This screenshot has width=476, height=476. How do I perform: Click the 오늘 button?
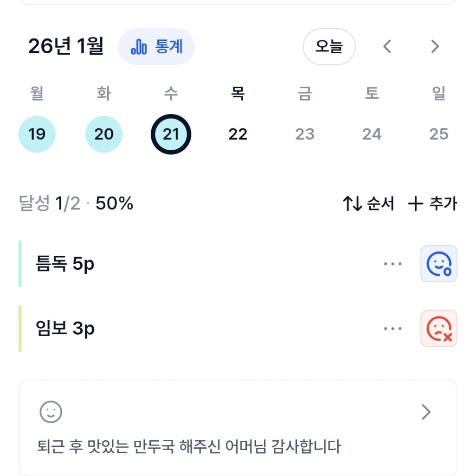[x=329, y=47]
